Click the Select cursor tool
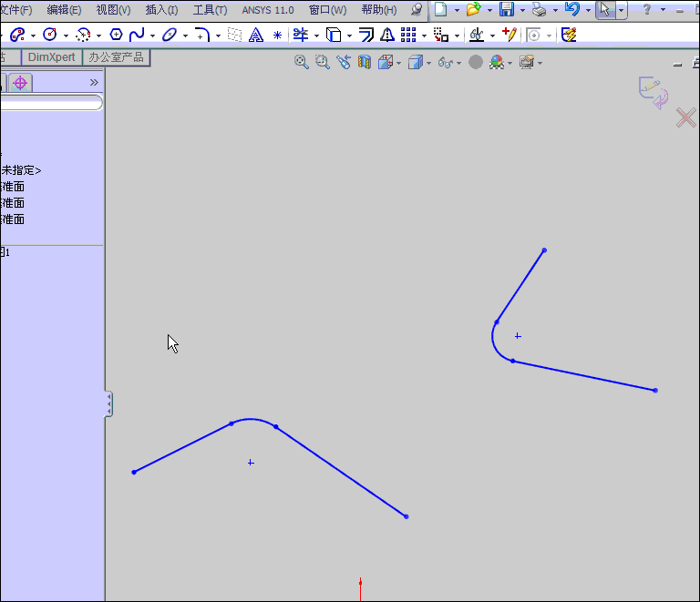 coord(605,9)
